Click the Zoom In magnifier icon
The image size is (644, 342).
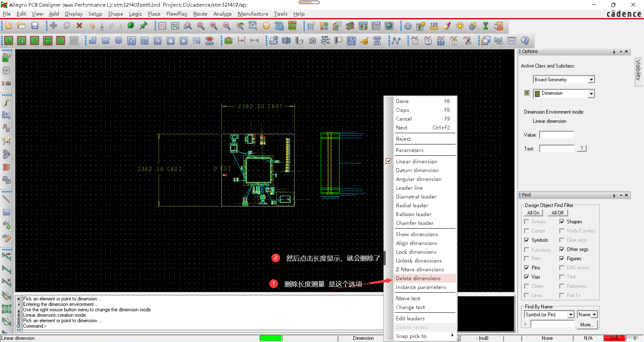click(x=214, y=26)
